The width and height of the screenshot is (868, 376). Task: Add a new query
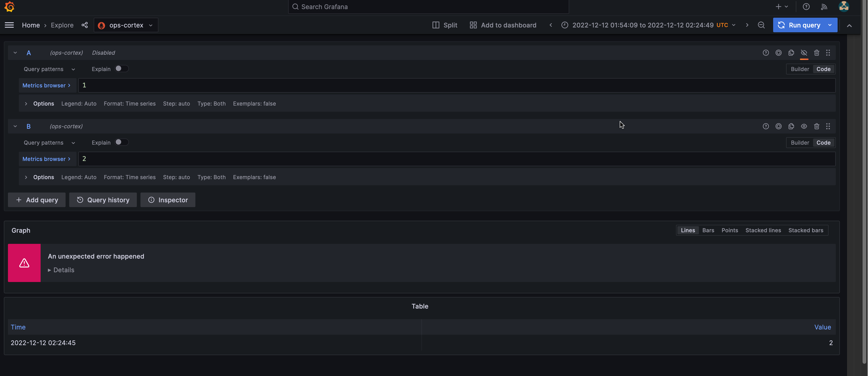pyautogui.click(x=36, y=200)
